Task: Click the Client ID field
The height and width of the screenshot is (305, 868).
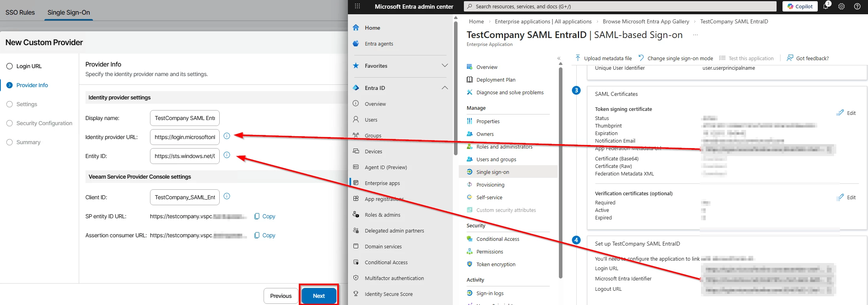Action: (184, 197)
